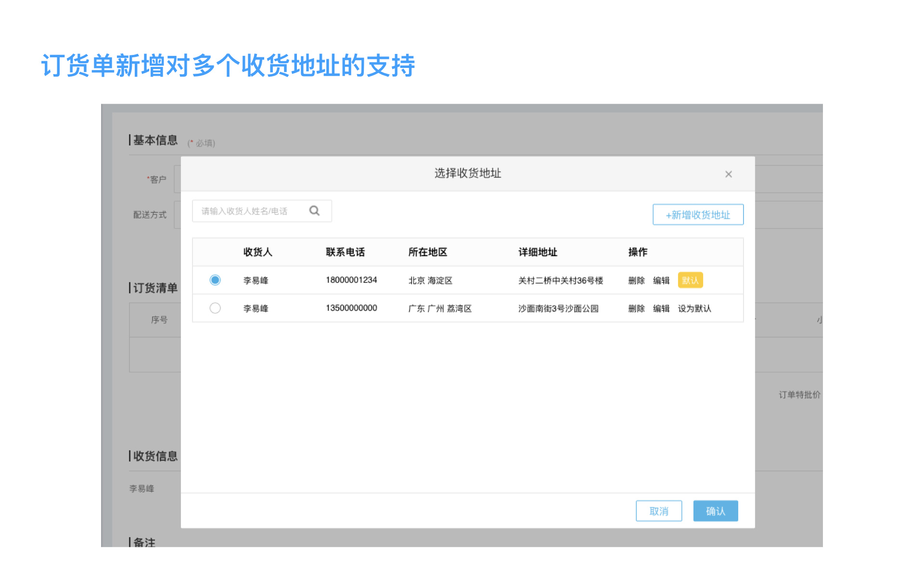Set Guangzhou address as default
This screenshot has width=924, height=578.
[x=694, y=308]
